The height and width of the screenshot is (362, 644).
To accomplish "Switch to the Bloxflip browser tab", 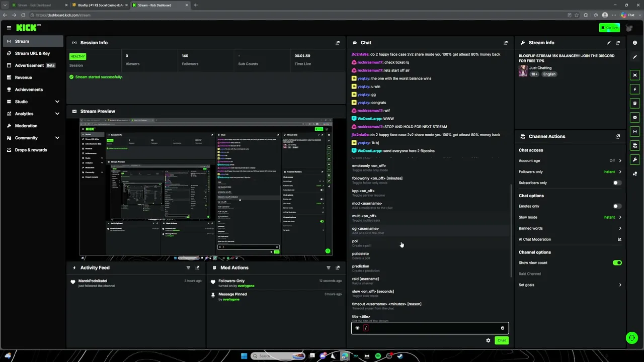I will coord(100,5).
